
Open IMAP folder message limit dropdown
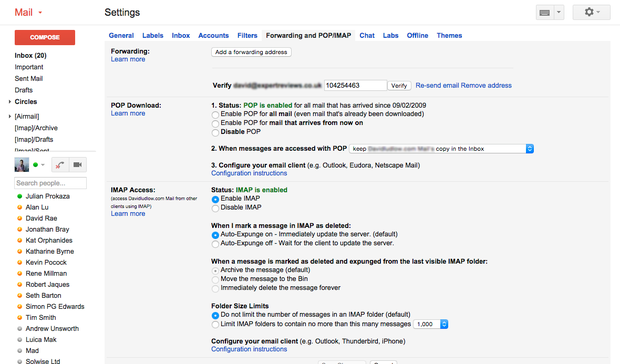coord(431,324)
